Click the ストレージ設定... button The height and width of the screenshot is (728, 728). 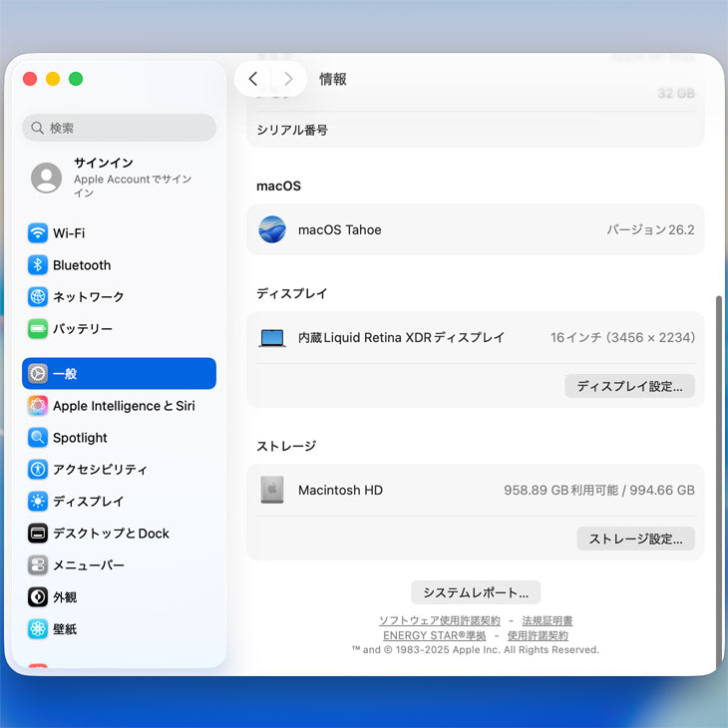635,539
